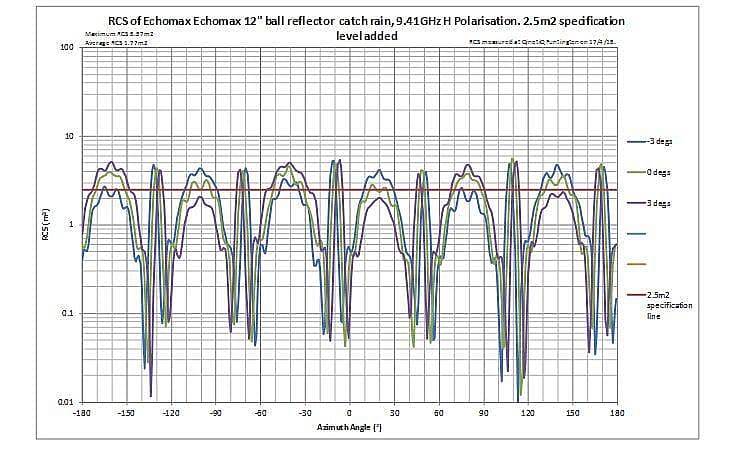Image resolution: width=730 pixels, height=458 pixels.
Task: Click the x-axis tick label '0'
Action: (350, 413)
